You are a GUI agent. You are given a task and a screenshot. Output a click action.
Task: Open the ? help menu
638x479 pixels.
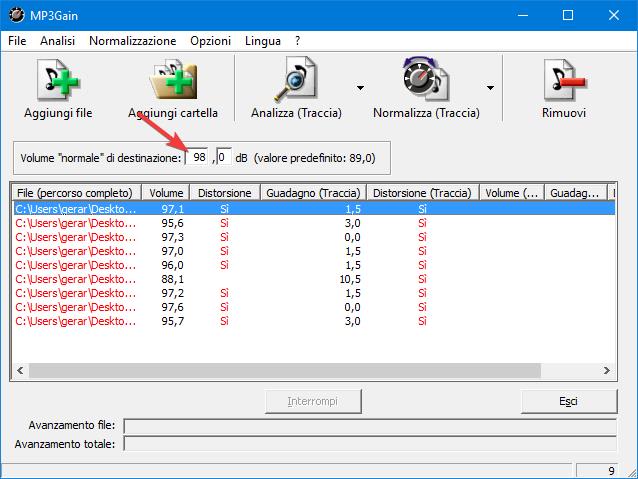[x=297, y=41]
